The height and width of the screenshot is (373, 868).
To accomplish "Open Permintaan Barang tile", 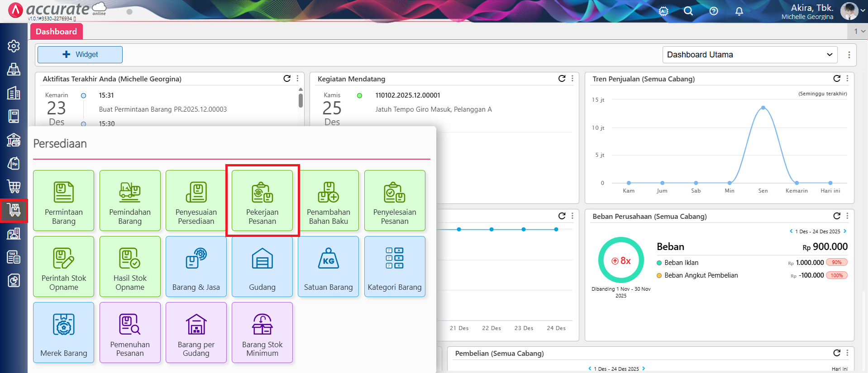I will pyautogui.click(x=63, y=200).
